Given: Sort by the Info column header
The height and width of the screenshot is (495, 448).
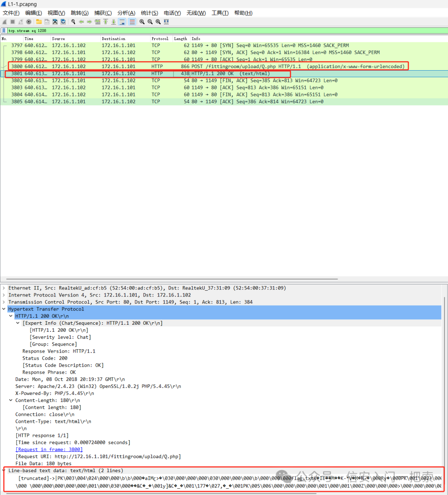Looking at the screenshot, I should (319, 39).
